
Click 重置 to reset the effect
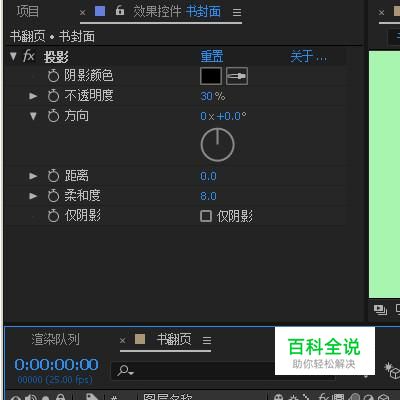tap(212, 56)
